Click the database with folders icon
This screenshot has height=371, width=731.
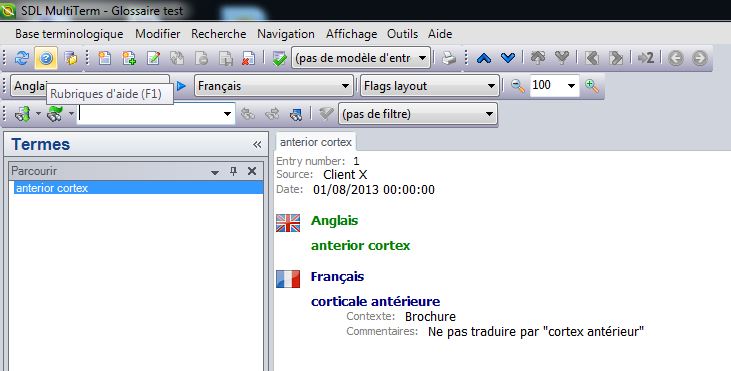click(71, 58)
